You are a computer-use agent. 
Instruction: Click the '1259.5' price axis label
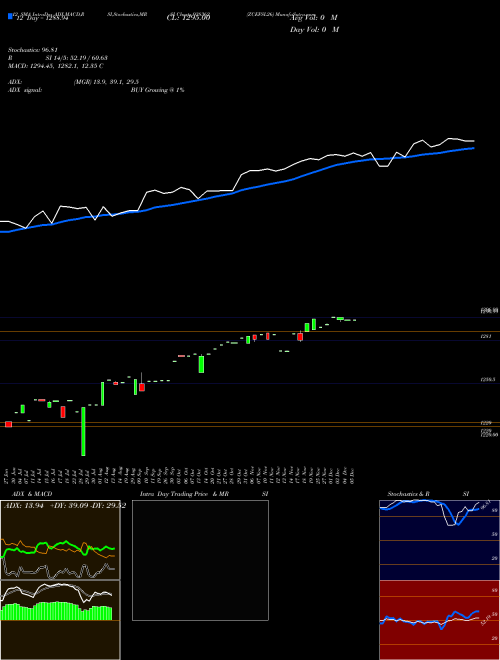488,379
